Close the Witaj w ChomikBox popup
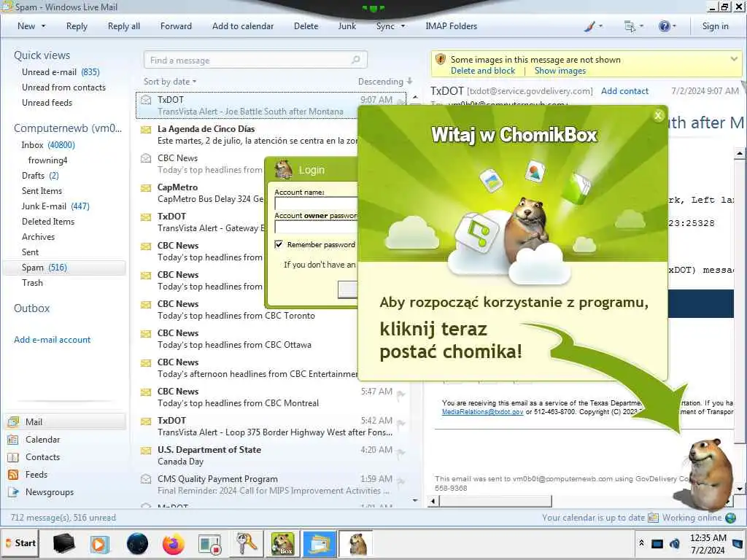The height and width of the screenshot is (560, 747). [659, 115]
